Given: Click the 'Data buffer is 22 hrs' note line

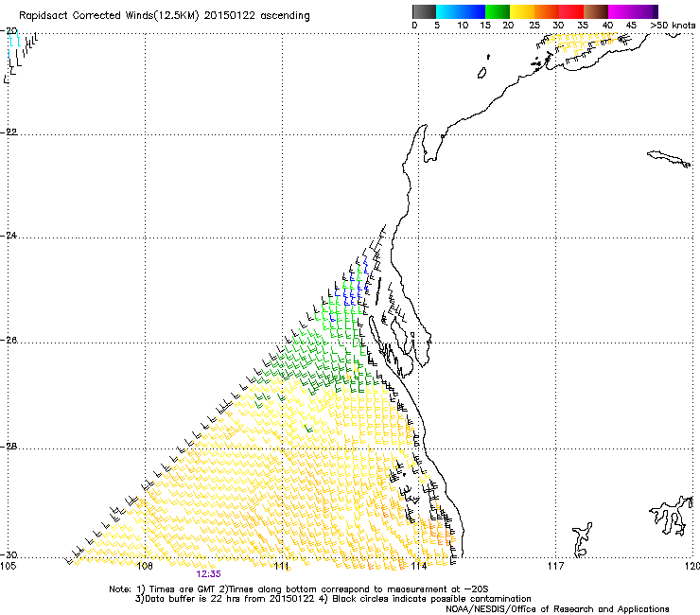Looking at the screenshot, I should pos(333,599).
